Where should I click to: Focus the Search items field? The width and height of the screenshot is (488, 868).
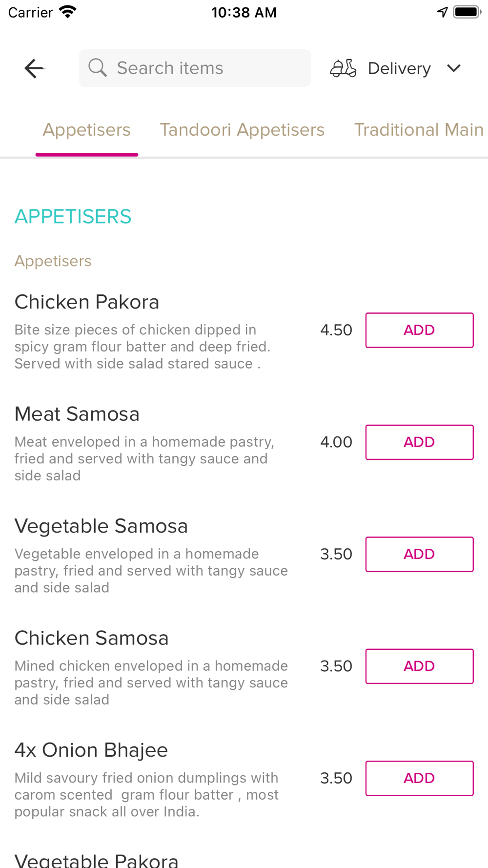(195, 68)
